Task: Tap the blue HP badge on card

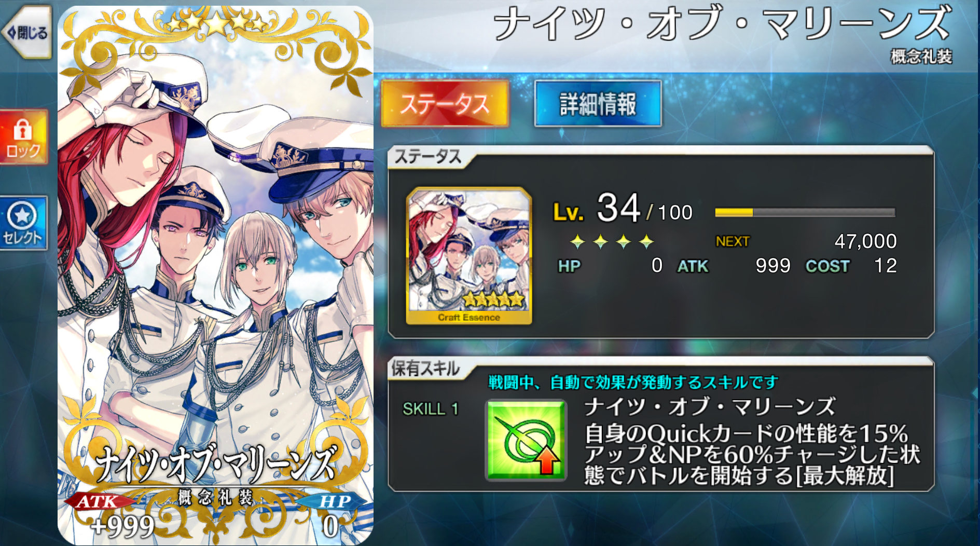Action: [x=332, y=501]
